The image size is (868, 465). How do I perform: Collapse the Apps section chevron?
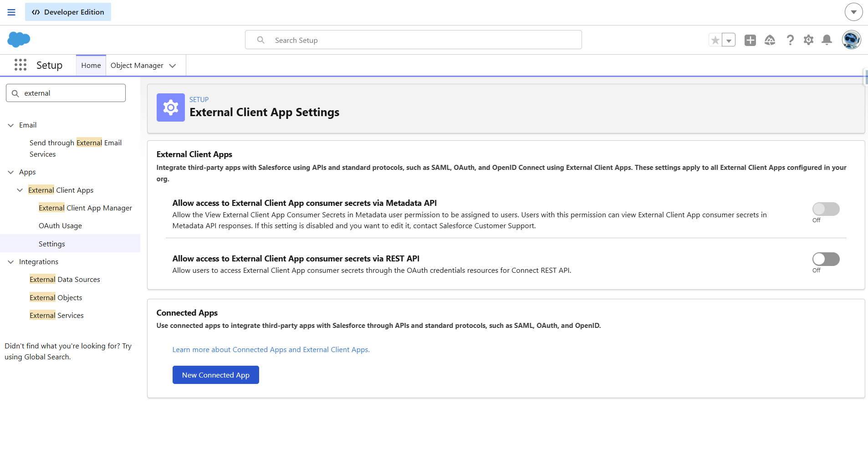(x=11, y=172)
